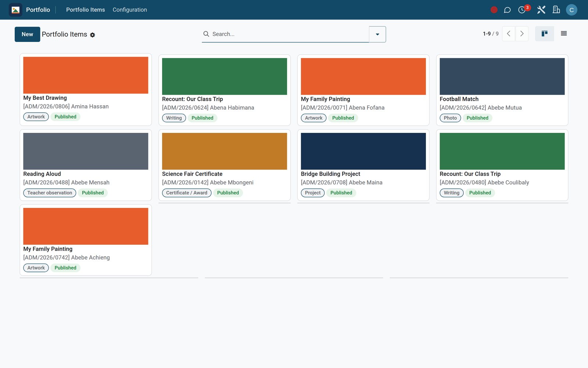Go to next page arrow
This screenshot has height=368, width=588.
522,34
